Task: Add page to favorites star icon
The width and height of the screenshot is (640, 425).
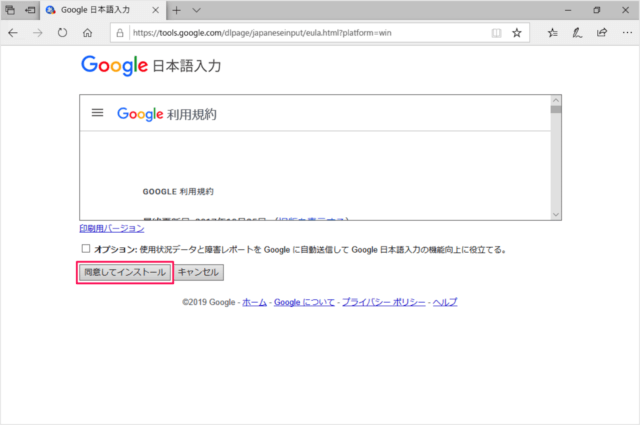Action: click(517, 33)
